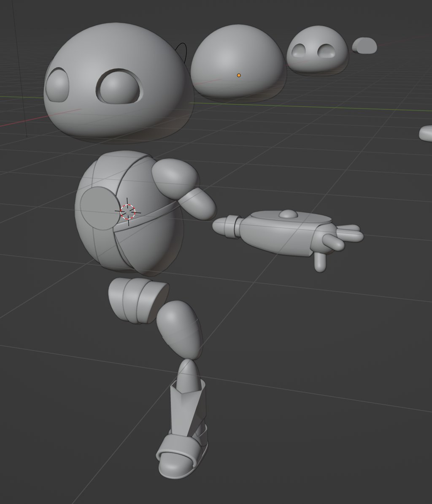Select the rounded boot toe
Screen dimensions: 432x504
point(175,466)
